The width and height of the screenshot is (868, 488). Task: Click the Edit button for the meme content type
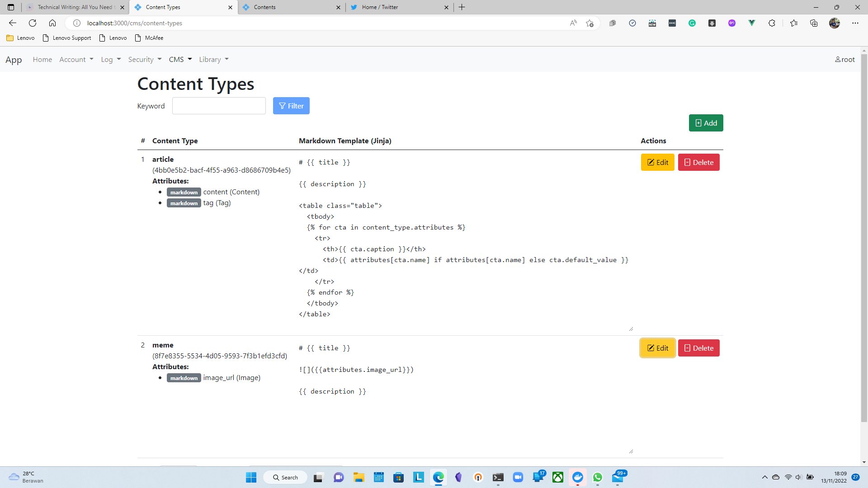pyautogui.click(x=657, y=348)
